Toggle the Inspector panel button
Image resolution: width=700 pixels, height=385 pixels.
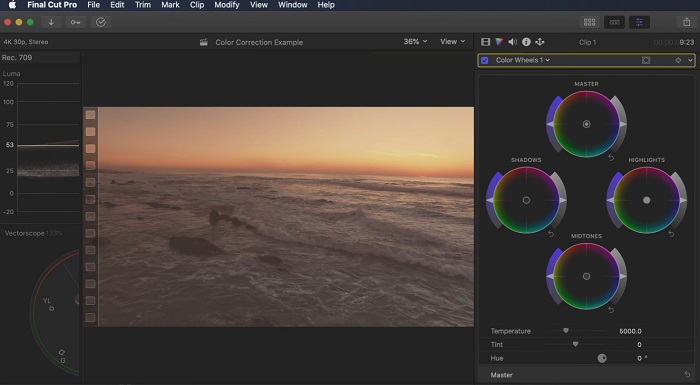pos(639,22)
